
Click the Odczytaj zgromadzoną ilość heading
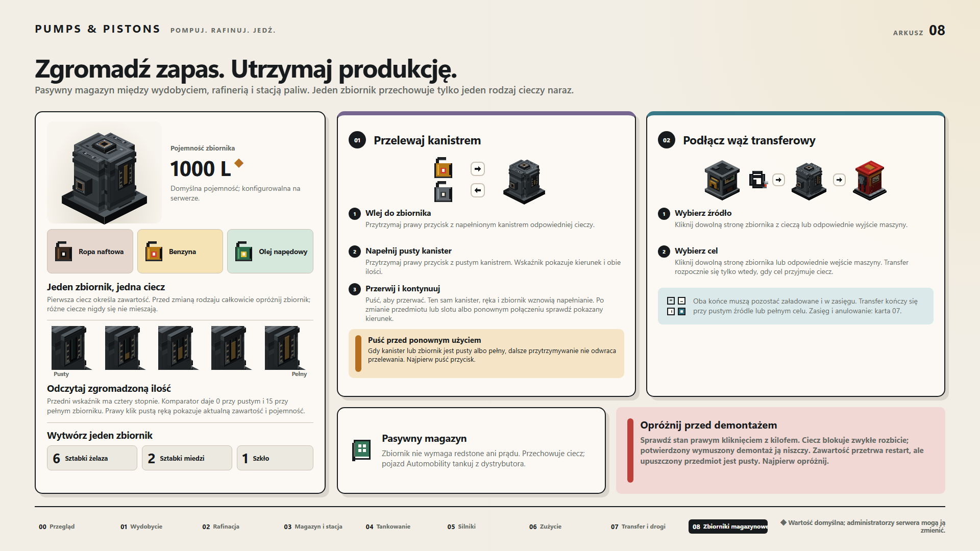pos(109,389)
